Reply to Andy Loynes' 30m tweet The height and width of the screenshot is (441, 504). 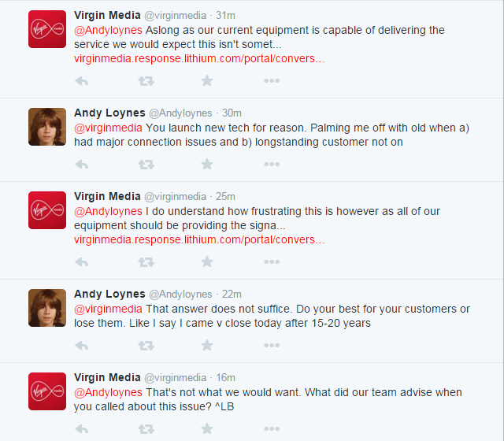pyautogui.click(x=81, y=164)
